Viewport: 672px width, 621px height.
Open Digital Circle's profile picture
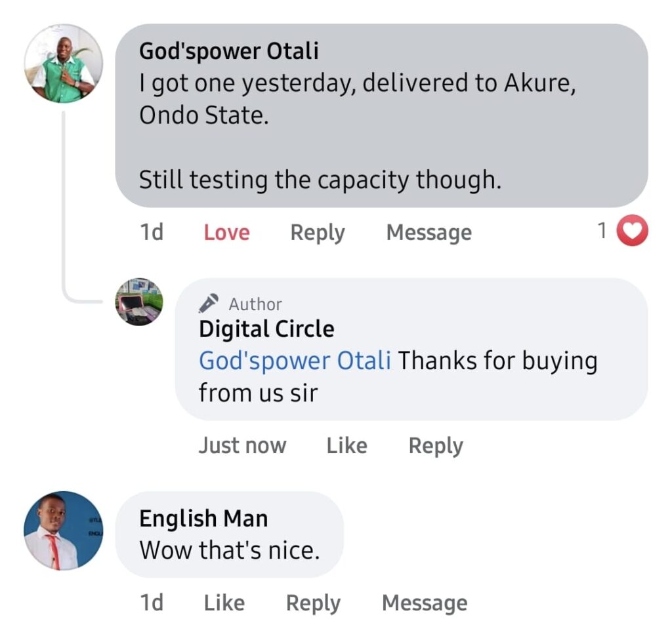click(x=139, y=302)
